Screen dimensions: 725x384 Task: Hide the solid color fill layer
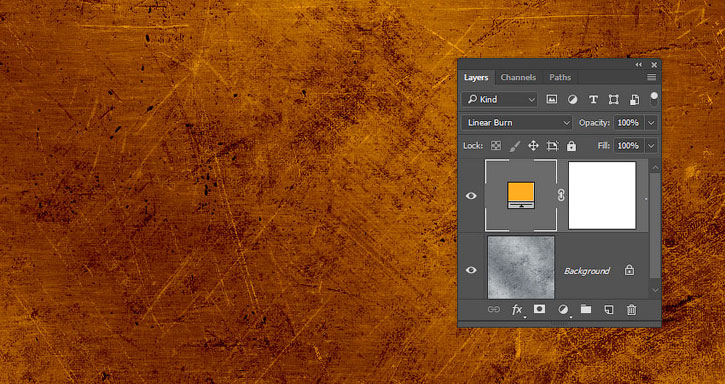pos(471,196)
